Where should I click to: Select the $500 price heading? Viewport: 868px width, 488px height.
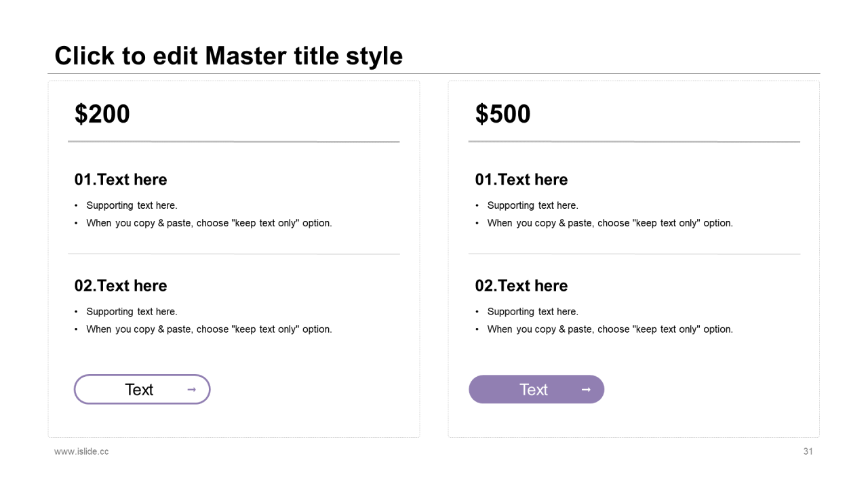tap(503, 114)
